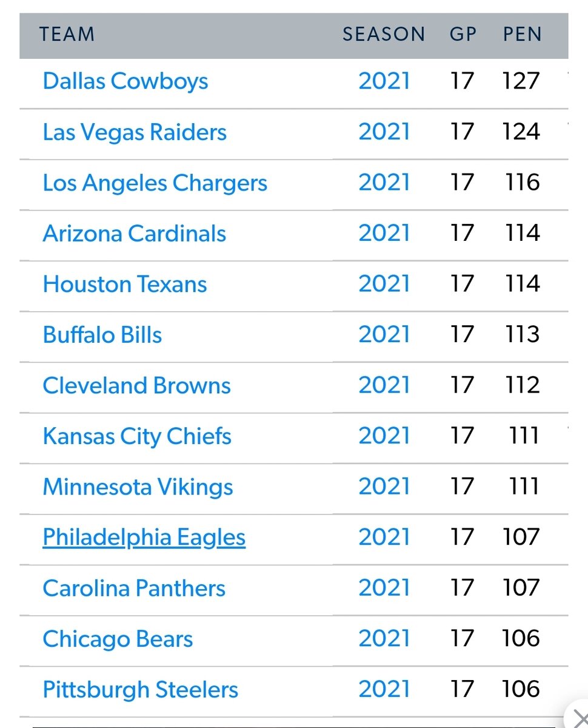This screenshot has height=728, width=588.
Task: Click the Los Angeles Chargers link
Action: tap(155, 183)
